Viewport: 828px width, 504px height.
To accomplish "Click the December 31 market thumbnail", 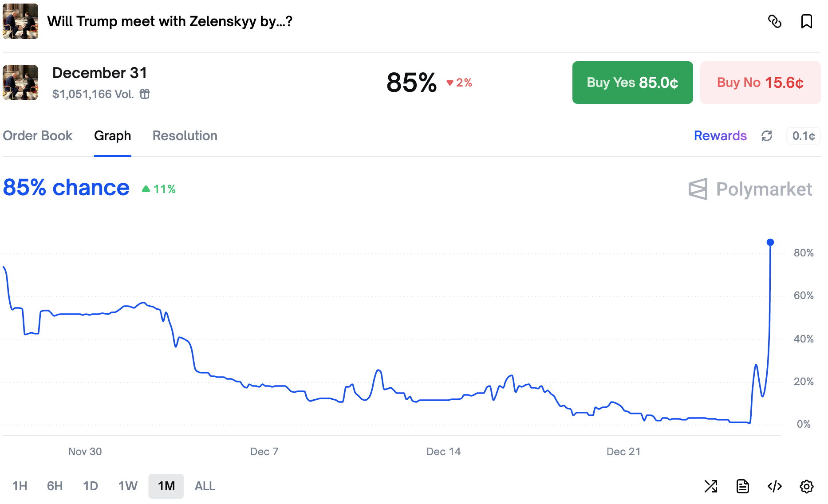I will 20,83.
